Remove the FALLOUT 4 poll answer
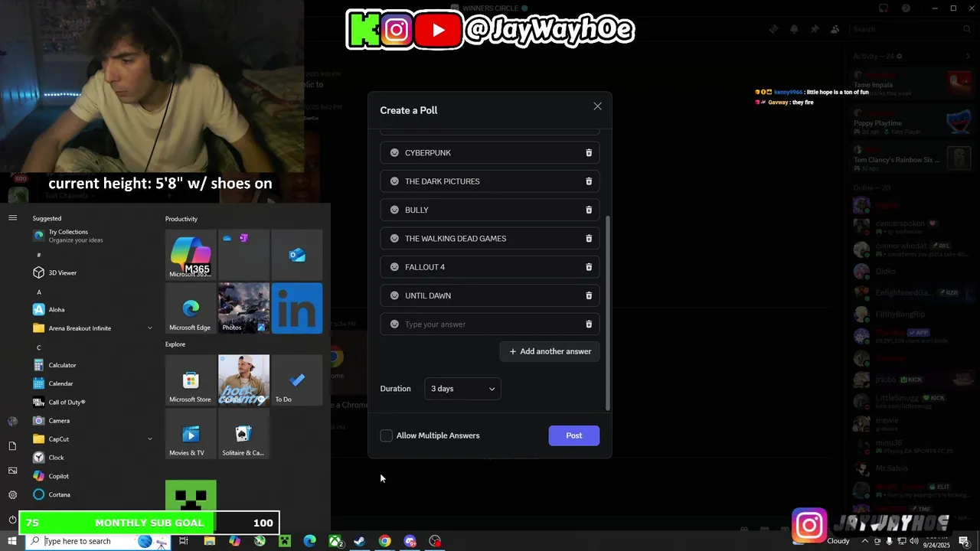 tap(589, 267)
